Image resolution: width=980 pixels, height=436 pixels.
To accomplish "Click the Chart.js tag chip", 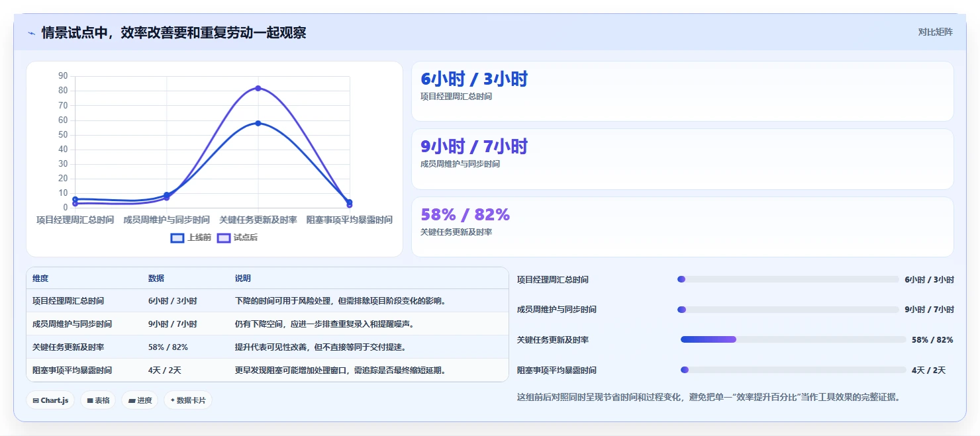I will coord(51,400).
